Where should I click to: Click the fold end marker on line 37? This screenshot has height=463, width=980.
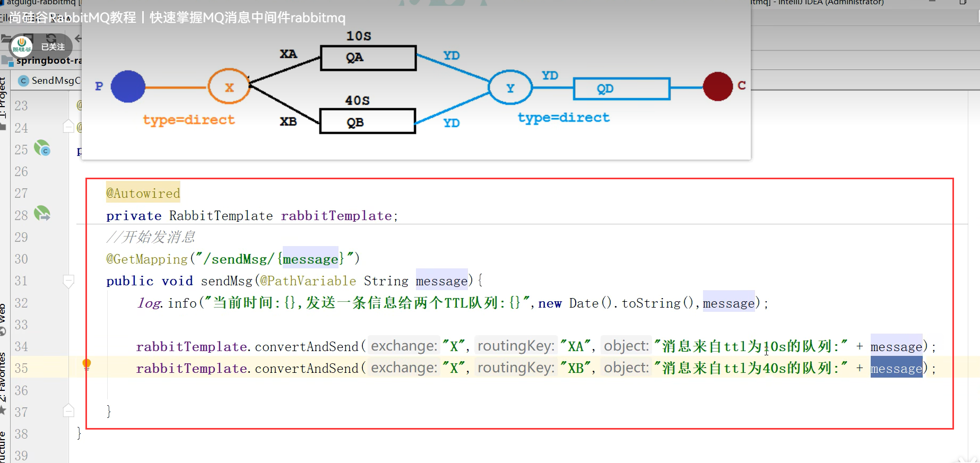click(x=68, y=410)
